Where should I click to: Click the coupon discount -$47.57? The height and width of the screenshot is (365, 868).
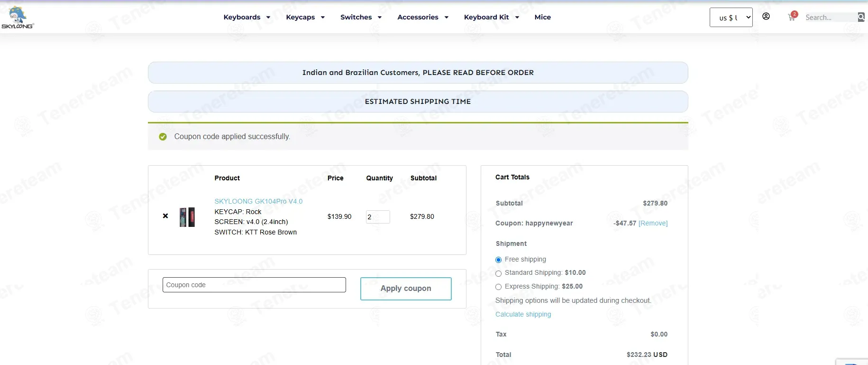click(x=625, y=223)
